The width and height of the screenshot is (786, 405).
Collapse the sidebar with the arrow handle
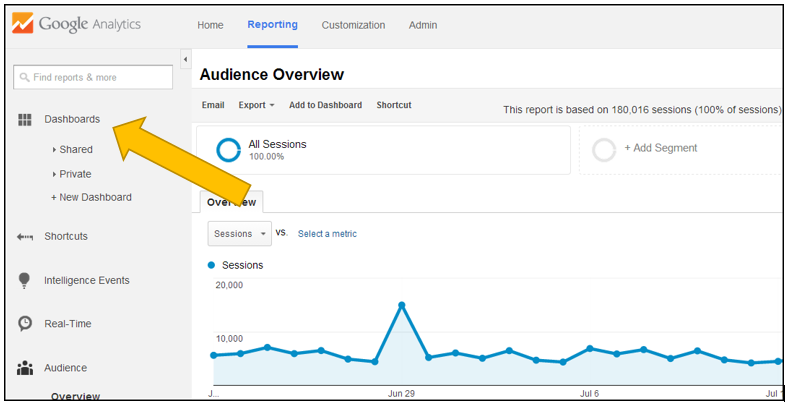click(x=185, y=60)
